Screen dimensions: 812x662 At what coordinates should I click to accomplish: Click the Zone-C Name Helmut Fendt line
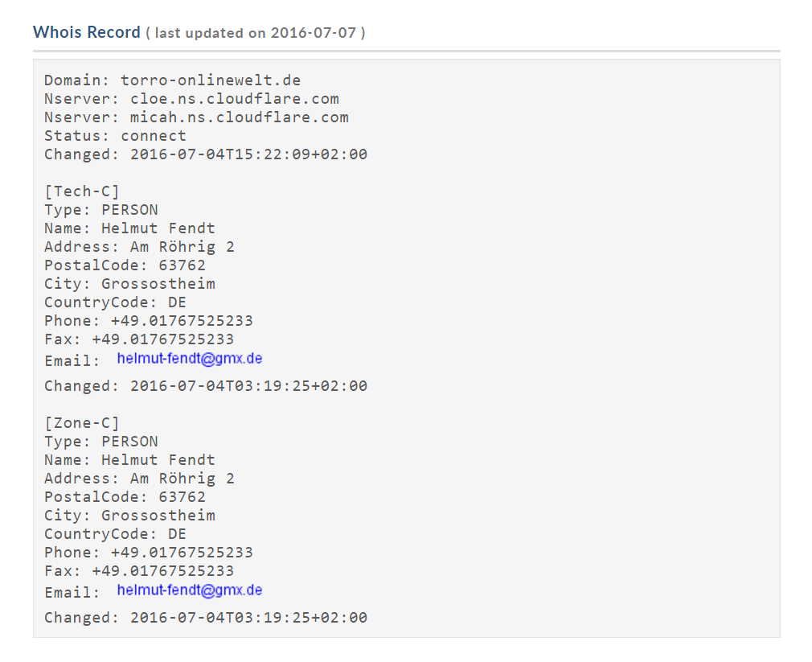point(129,460)
